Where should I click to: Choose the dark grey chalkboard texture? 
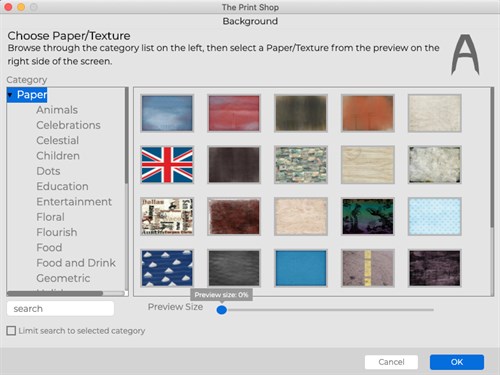point(234,268)
